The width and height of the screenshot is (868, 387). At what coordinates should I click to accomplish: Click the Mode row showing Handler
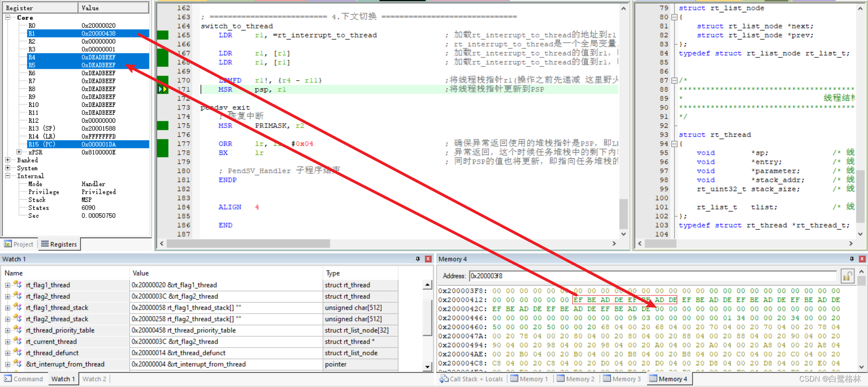point(88,184)
